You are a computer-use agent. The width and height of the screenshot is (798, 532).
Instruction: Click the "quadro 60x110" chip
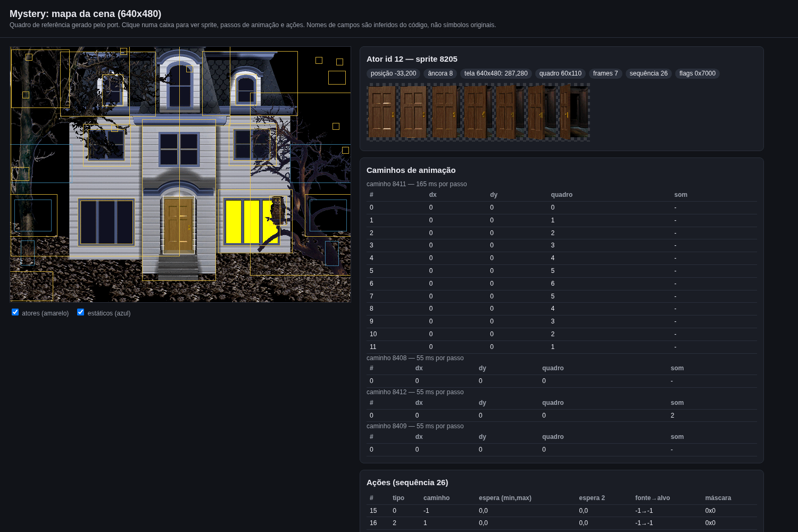click(560, 73)
